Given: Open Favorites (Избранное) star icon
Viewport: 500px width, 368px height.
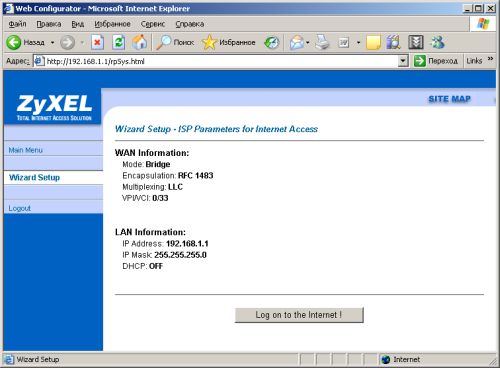Looking at the screenshot, I should [209, 42].
